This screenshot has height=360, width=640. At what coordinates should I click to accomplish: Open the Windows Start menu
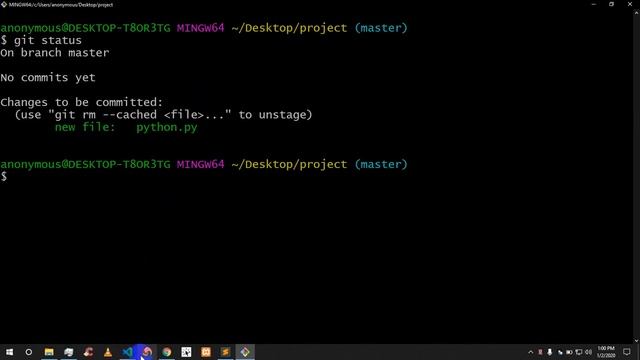click(x=9, y=352)
